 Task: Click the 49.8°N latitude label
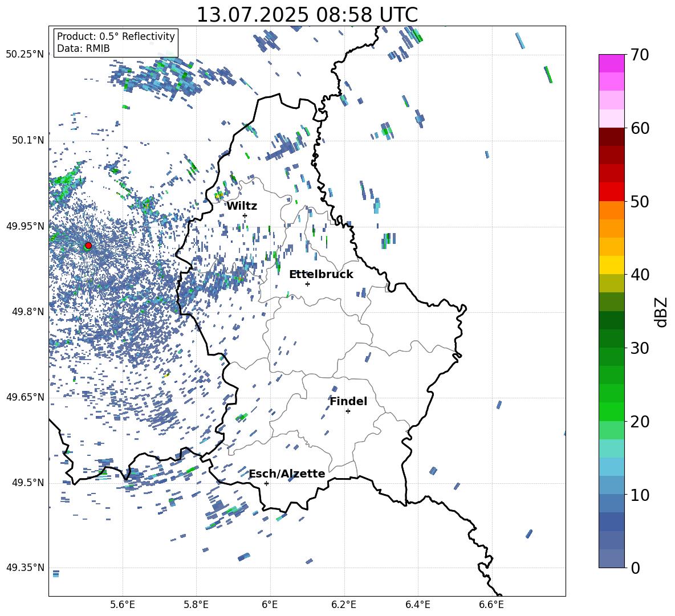tap(27, 312)
